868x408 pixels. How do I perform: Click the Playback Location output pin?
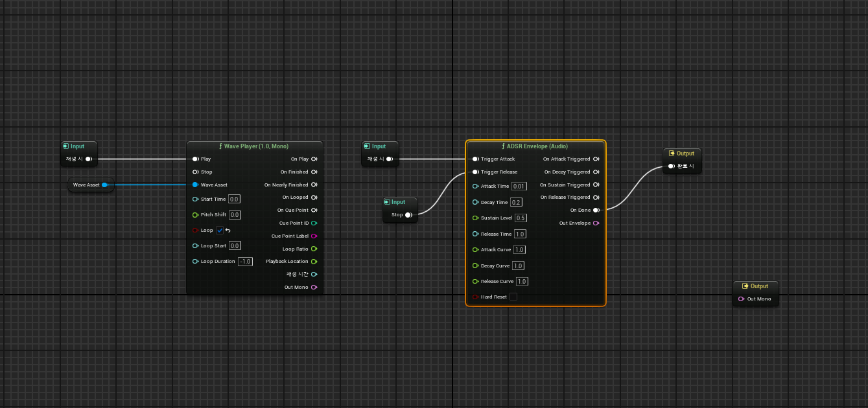tap(314, 261)
